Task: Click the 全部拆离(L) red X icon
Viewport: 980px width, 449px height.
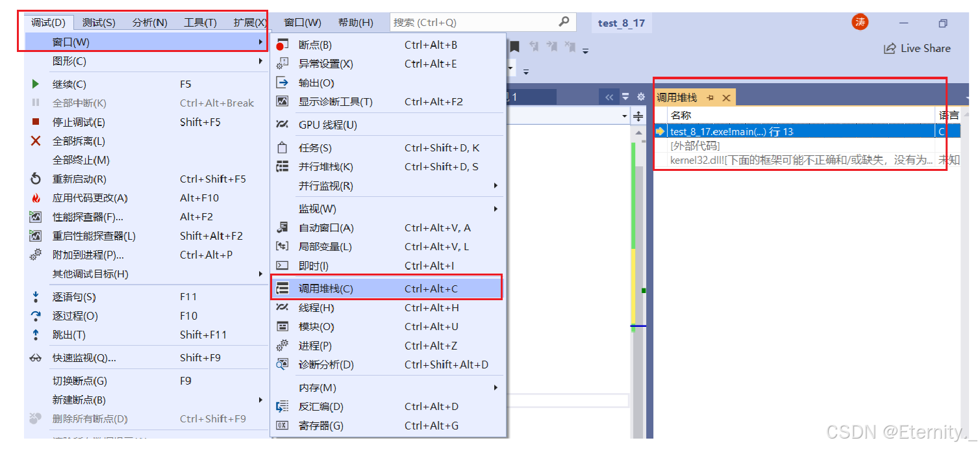Action: [36, 141]
